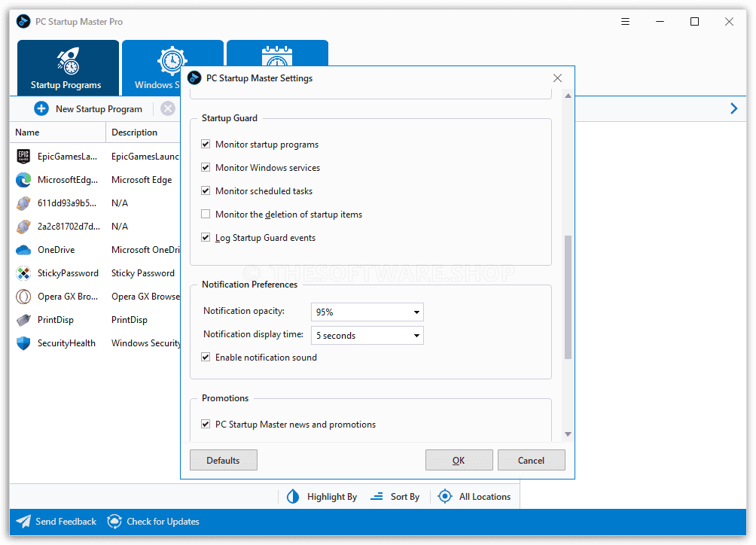Close the PC Startup Master Settings dialog
Image resolution: width=756 pixels, height=545 pixels.
pos(557,78)
